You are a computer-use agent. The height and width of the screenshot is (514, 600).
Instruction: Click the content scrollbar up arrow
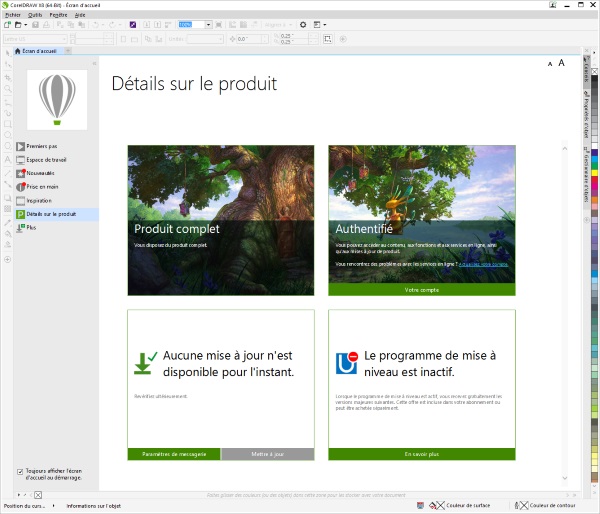[565, 148]
